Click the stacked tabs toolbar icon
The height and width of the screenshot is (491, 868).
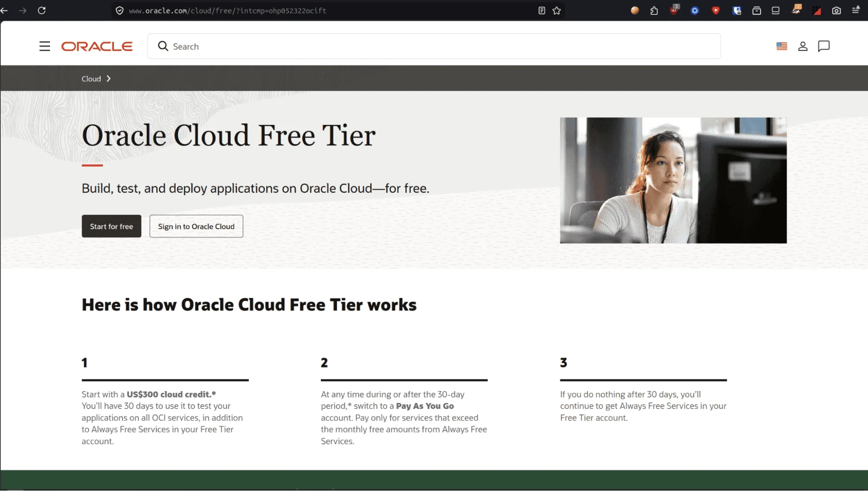[x=776, y=10]
